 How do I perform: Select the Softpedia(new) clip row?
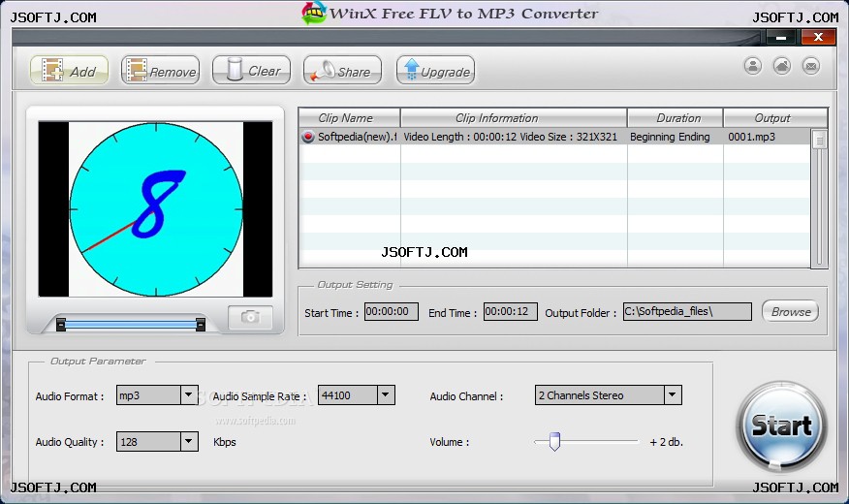click(x=554, y=137)
